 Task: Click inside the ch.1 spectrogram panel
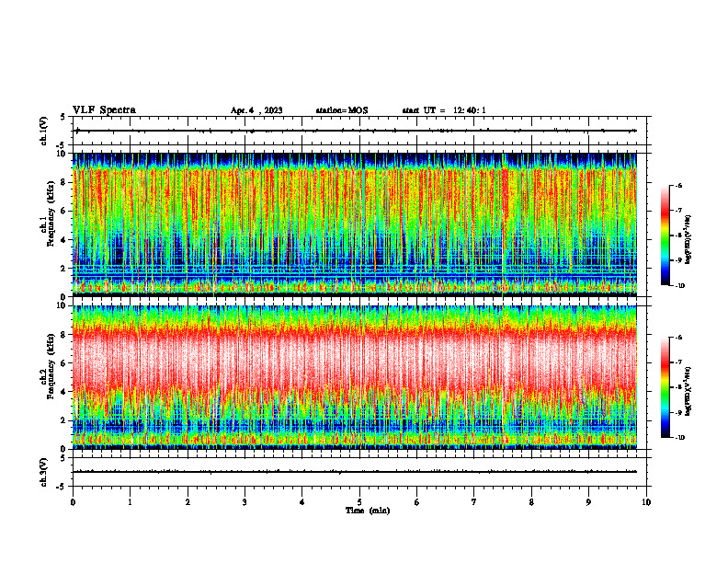(x=355, y=224)
